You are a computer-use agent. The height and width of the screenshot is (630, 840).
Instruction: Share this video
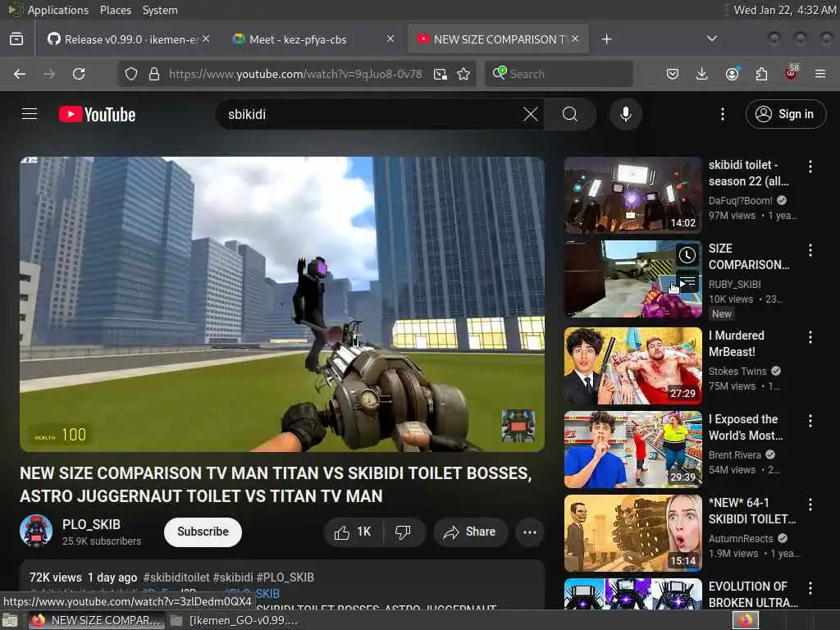tap(470, 532)
